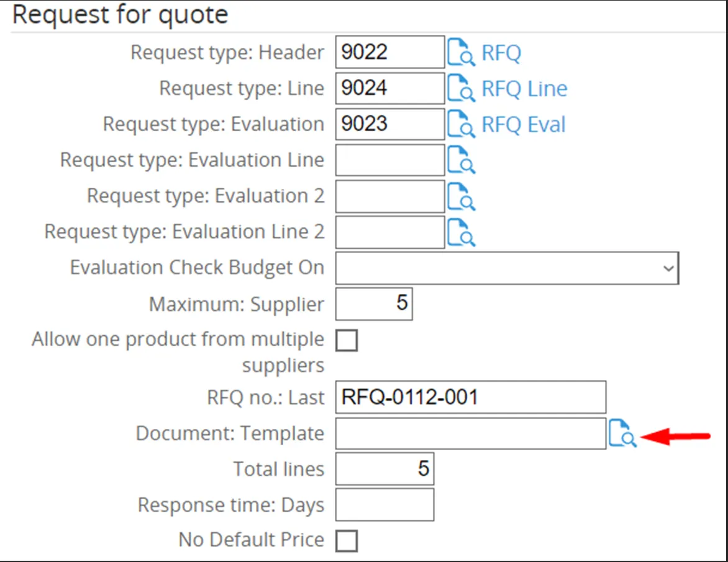
Task: Focus the Response time: Days field
Action: (x=384, y=505)
